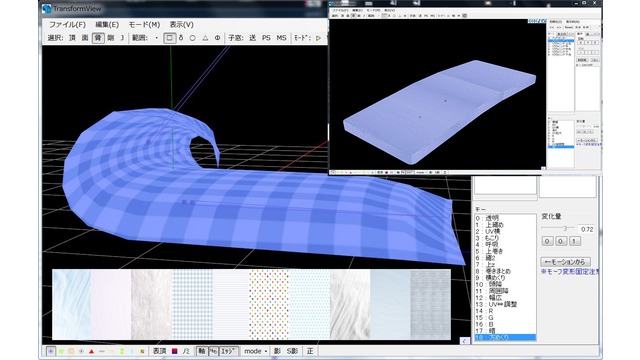
Task: Select morph 15 : G
Action: pyautogui.click(x=505, y=318)
